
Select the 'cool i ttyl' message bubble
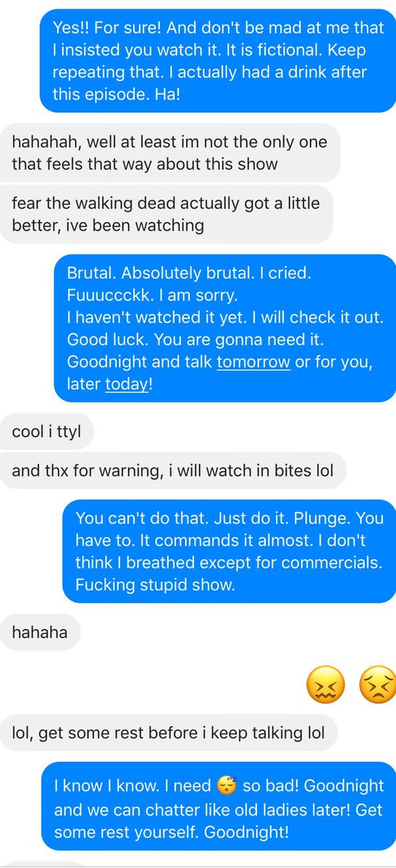click(46, 433)
